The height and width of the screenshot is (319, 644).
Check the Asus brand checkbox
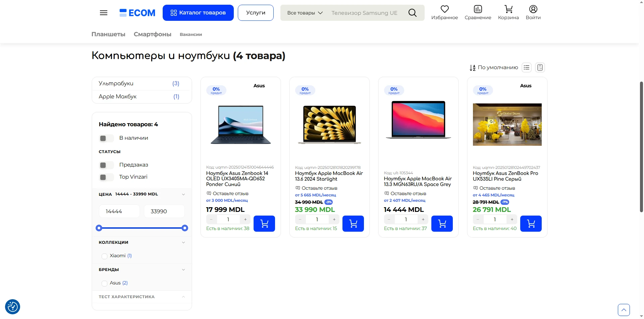coord(104,283)
